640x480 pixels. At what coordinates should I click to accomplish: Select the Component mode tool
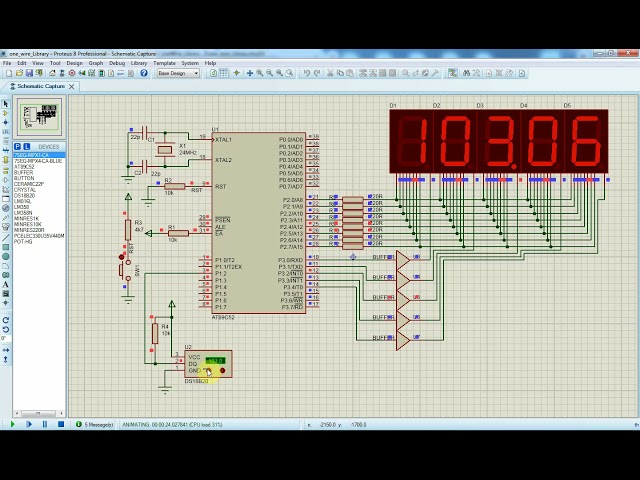[6, 113]
